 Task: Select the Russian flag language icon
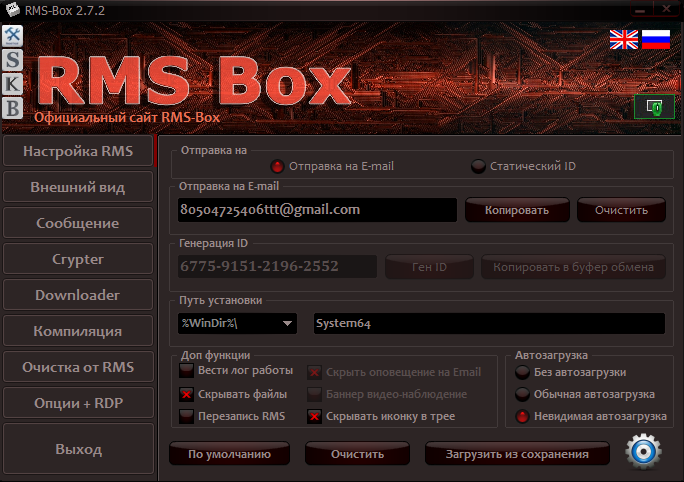pos(655,40)
